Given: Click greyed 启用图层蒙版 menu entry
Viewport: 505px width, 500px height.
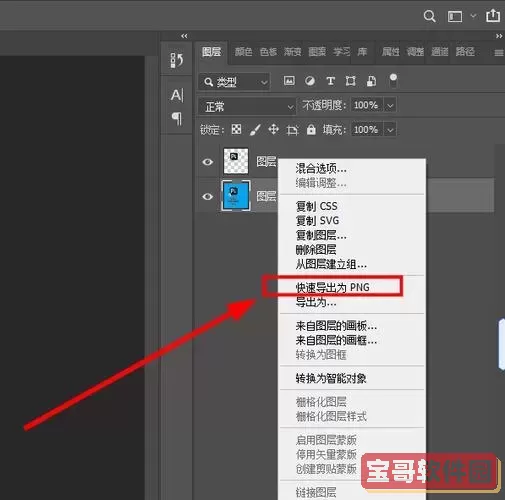Looking at the screenshot, I should [x=326, y=440].
